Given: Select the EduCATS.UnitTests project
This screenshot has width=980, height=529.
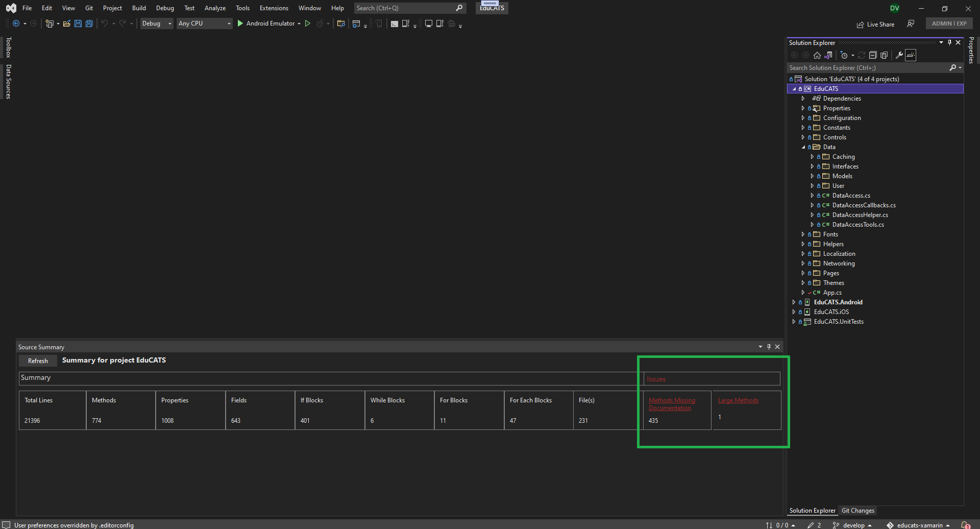Looking at the screenshot, I should (x=839, y=322).
